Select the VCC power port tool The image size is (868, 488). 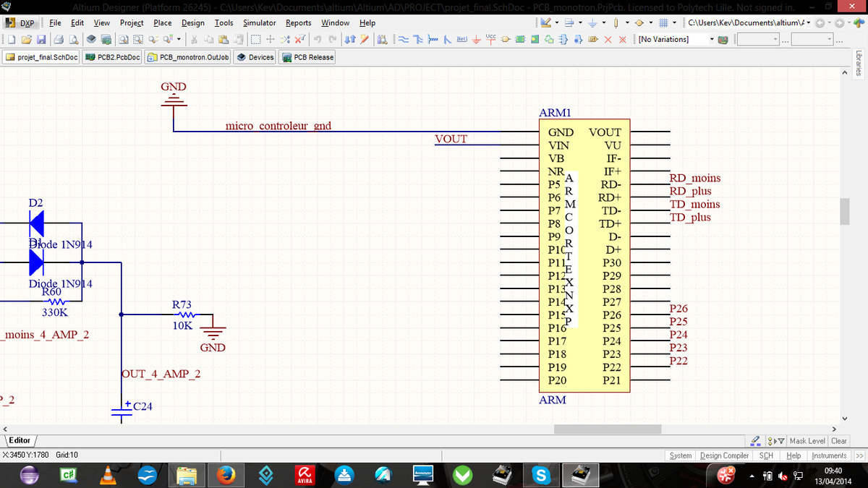click(x=491, y=38)
